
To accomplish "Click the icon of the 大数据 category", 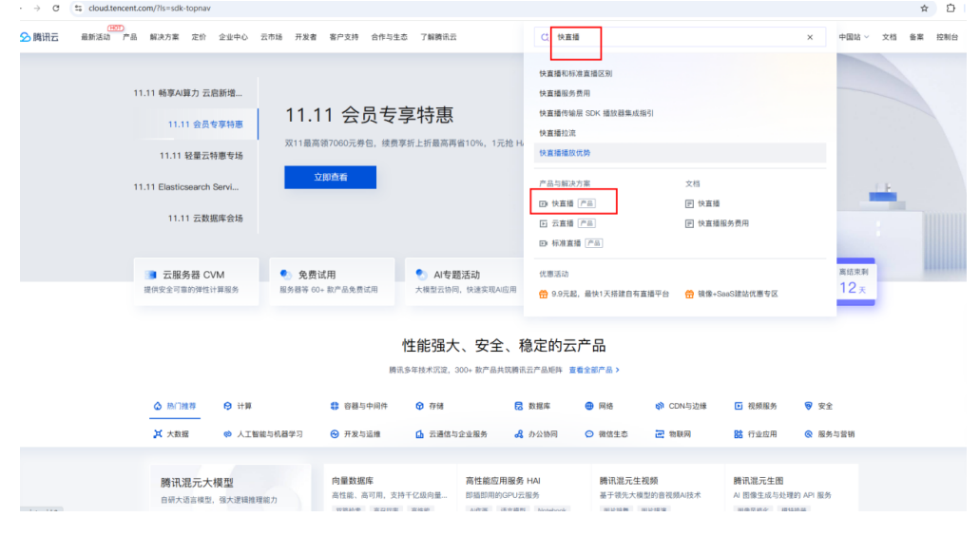I will (158, 434).
